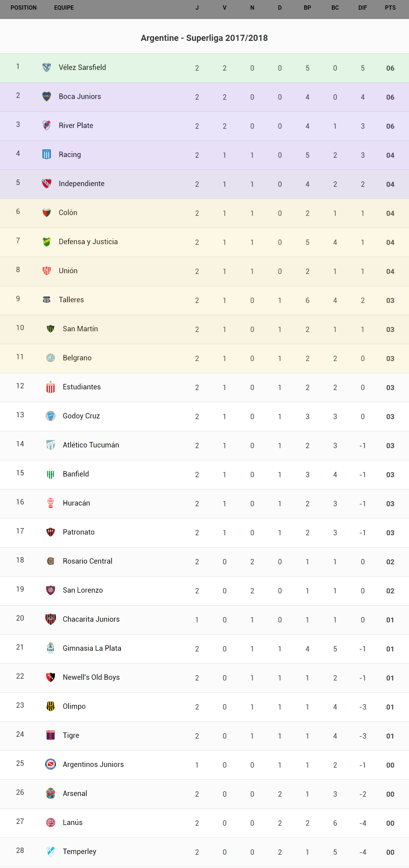
Task: Click the EQUIPE column header
Action: pyautogui.click(x=64, y=8)
